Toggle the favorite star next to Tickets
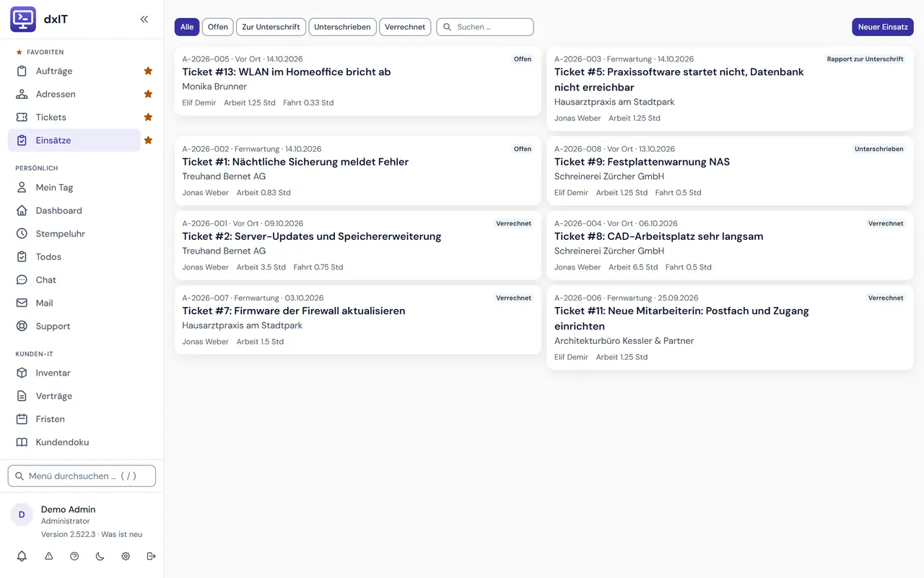 [148, 117]
